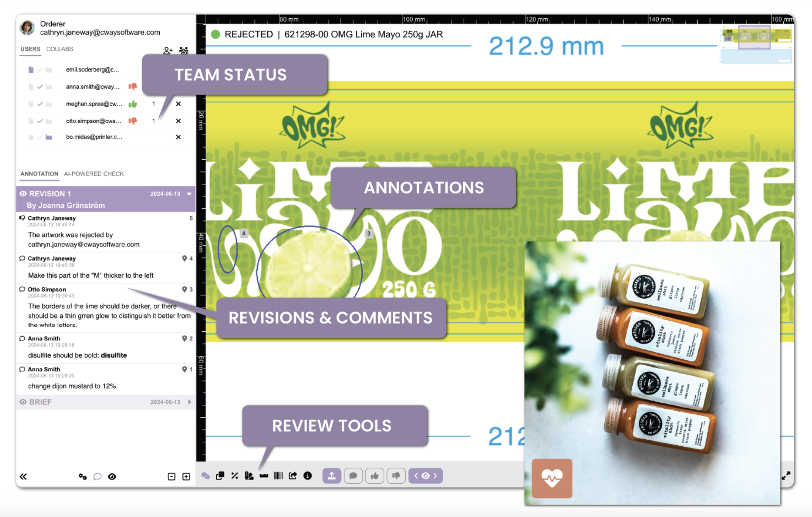Click the upload new version button
The image size is (812, 517).
(x=332, y=476)
